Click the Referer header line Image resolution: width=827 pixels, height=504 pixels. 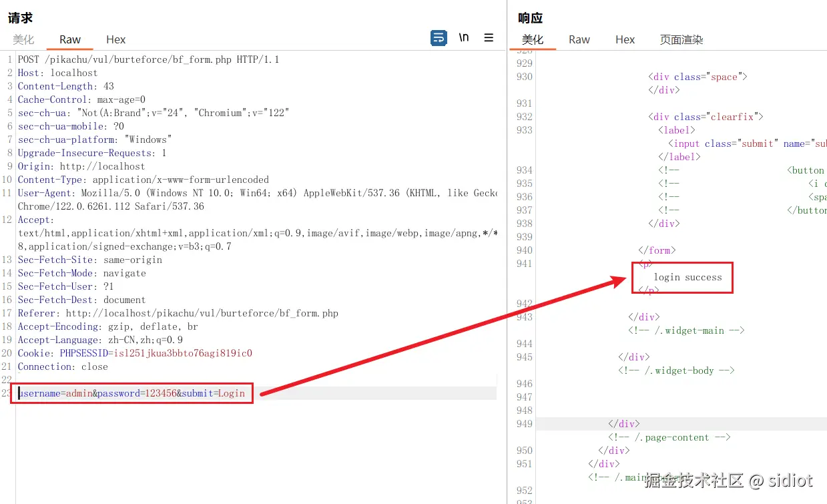click(178, 313)
